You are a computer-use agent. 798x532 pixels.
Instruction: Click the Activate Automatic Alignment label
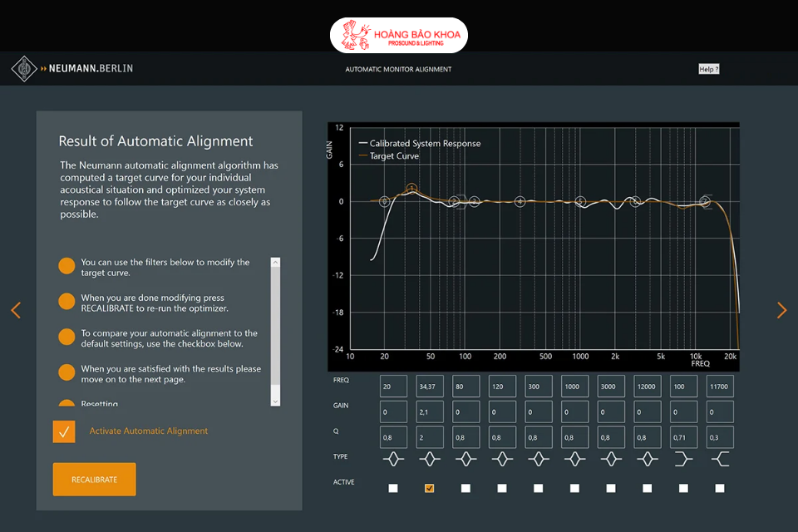(x=149, y=431)
